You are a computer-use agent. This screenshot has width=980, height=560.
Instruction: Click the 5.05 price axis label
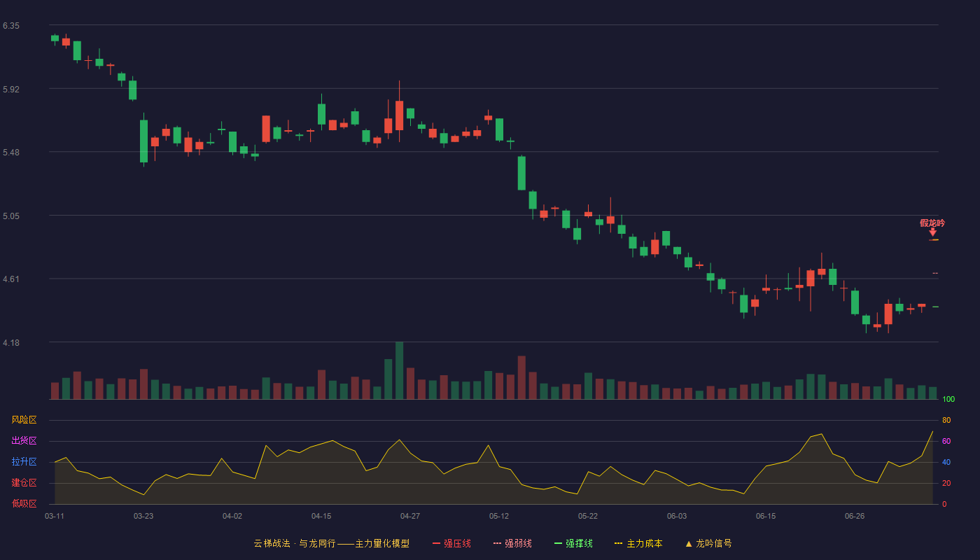click(11, 216)
